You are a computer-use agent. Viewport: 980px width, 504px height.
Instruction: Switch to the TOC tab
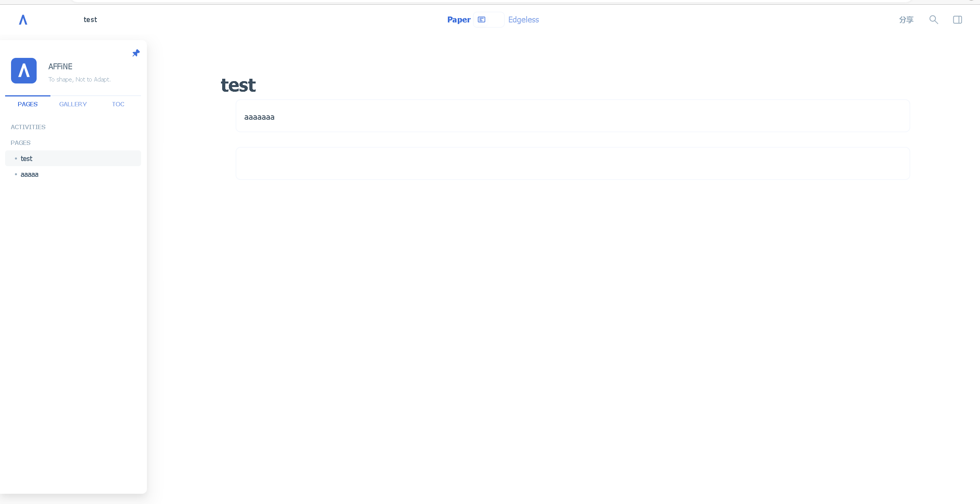(118, 104)
